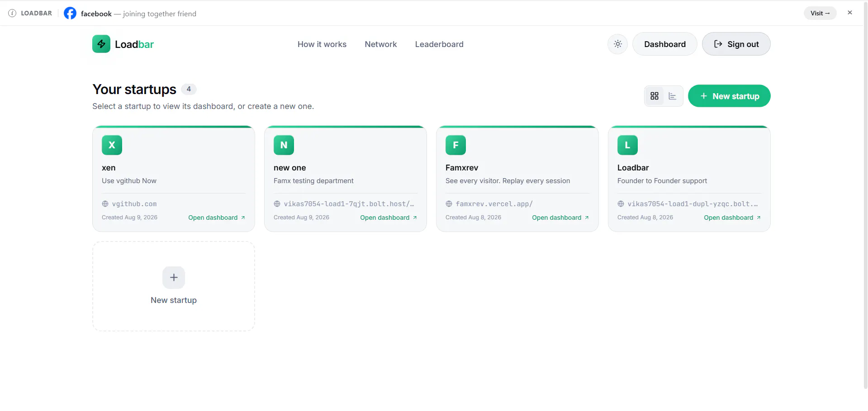Image resolution: width=868 pixels, height=411 pixels.
Task: Click 'Use vgithub Now' description
Action: tap(129, 181)
